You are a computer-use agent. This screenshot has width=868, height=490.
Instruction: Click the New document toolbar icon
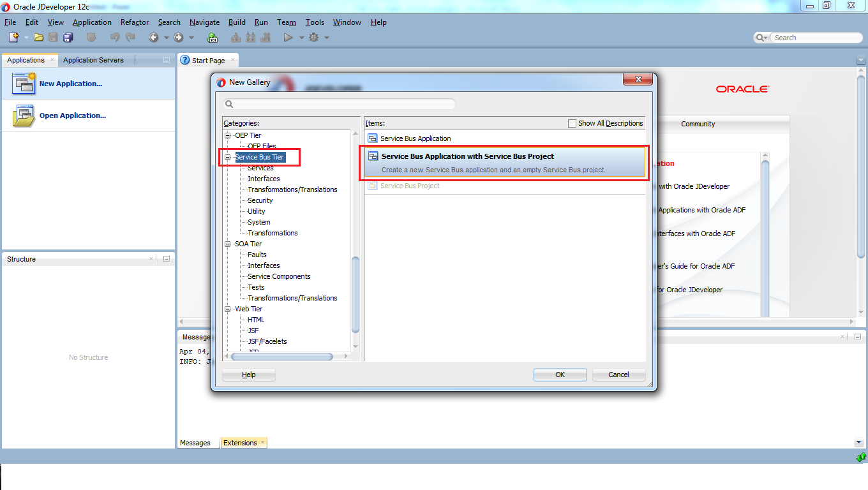click(x=13, y=38)
